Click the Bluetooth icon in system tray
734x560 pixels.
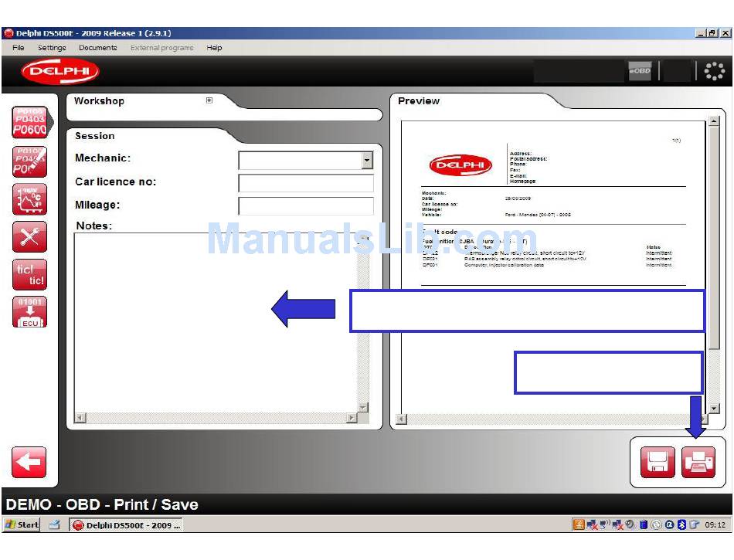tap(681, 524)
